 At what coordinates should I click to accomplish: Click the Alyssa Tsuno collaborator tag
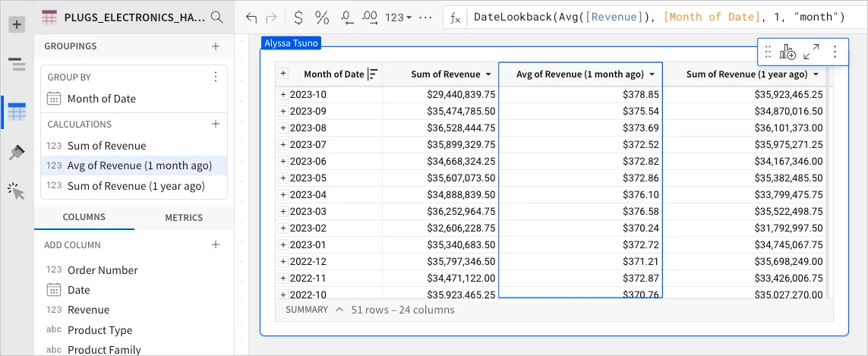tap(291, 43)
